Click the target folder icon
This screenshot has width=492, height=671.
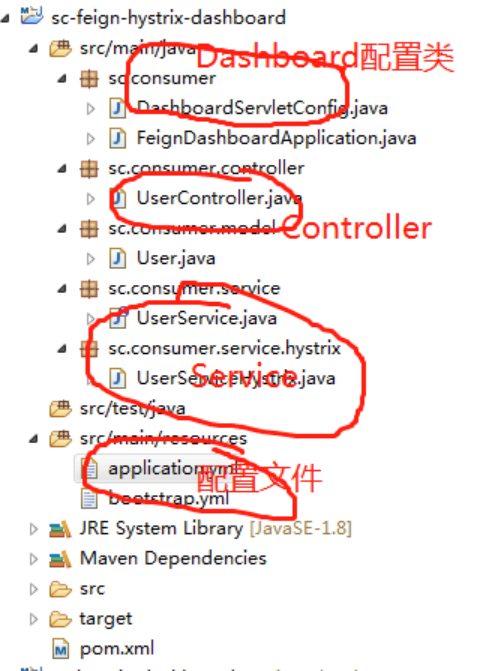coord(60,619)
